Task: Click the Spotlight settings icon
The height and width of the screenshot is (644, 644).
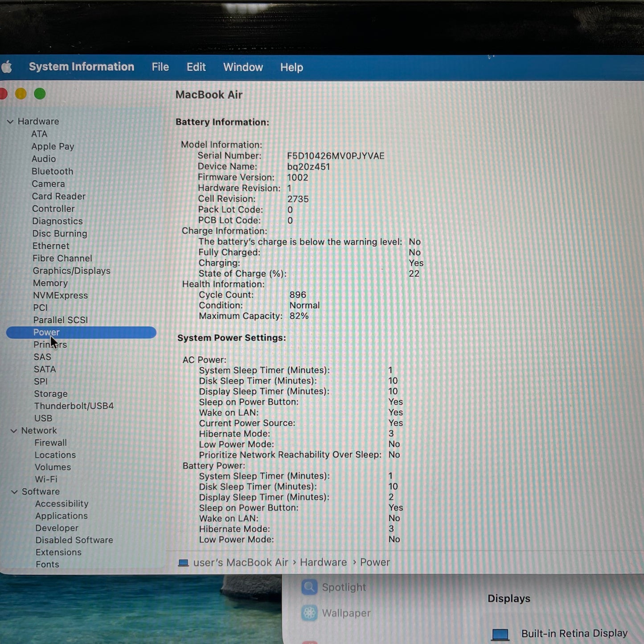Action: click(309, 587)
